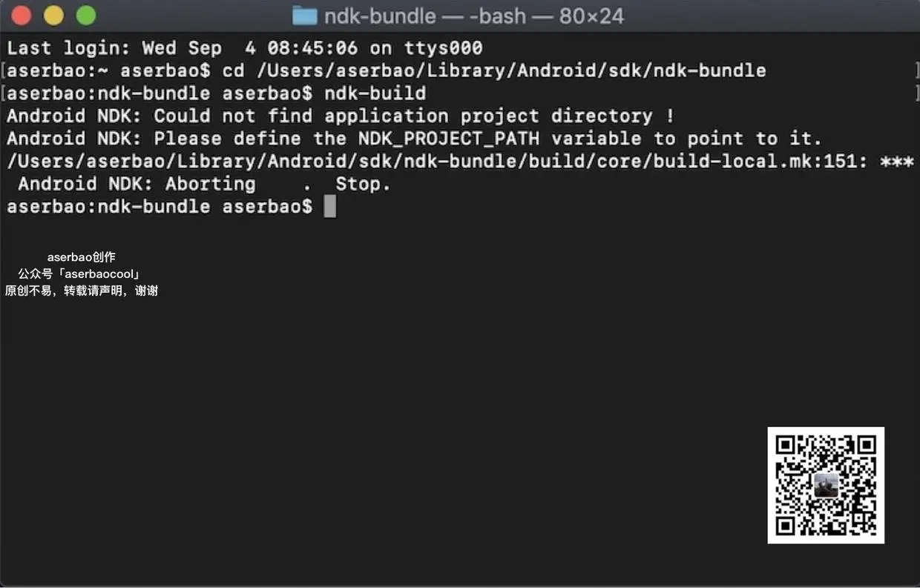Click the cd command path text
Image resolution: width=920 pixels, height=588 pixels.
511,71
